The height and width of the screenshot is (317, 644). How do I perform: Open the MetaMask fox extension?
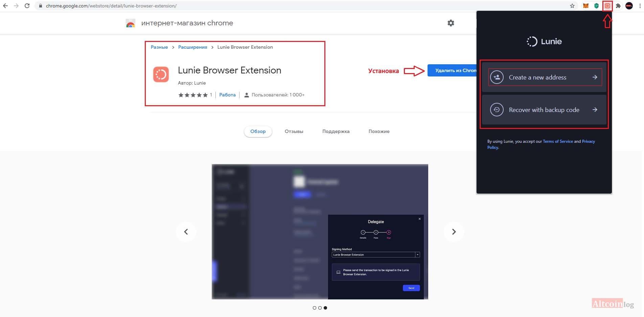586,6
